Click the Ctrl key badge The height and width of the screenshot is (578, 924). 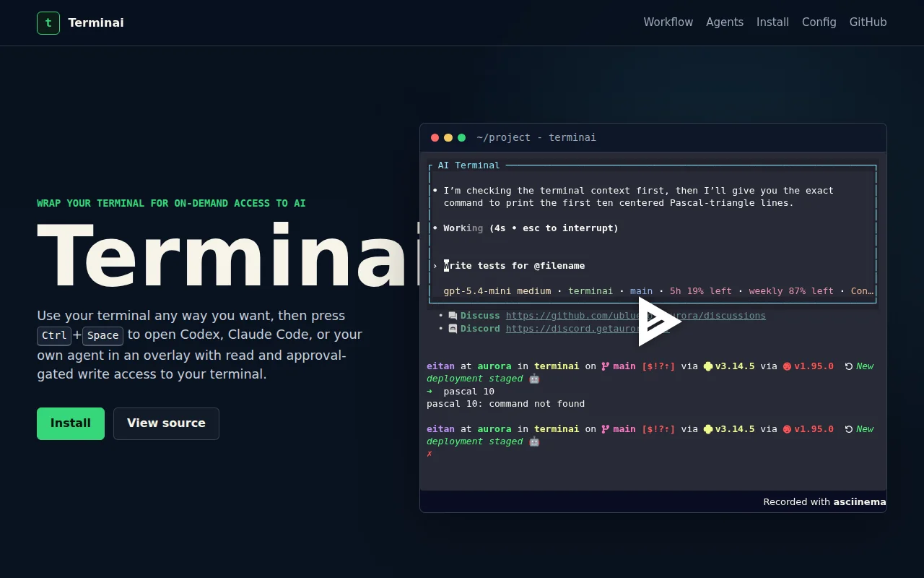[54, 336]
